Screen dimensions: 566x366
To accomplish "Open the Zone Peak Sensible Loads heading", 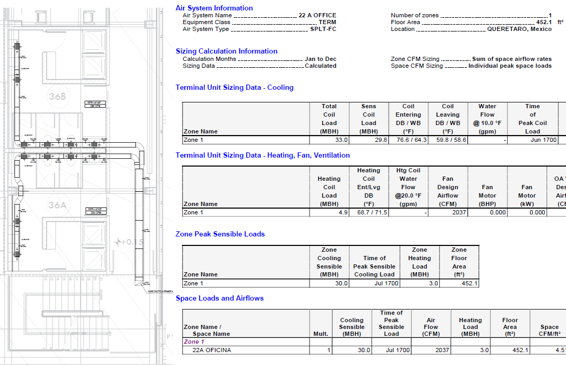I will (x=220, y=234).
